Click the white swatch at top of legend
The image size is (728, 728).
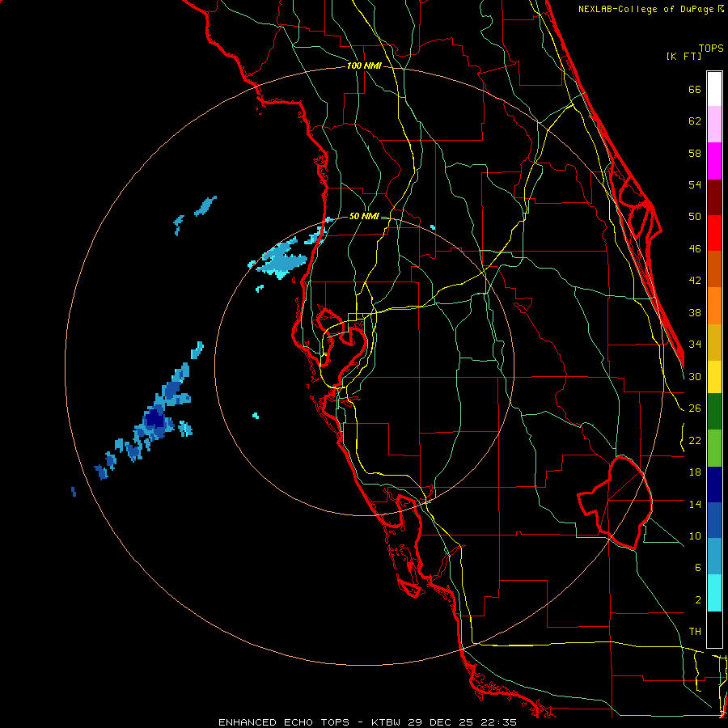click(x=714, y=89)
